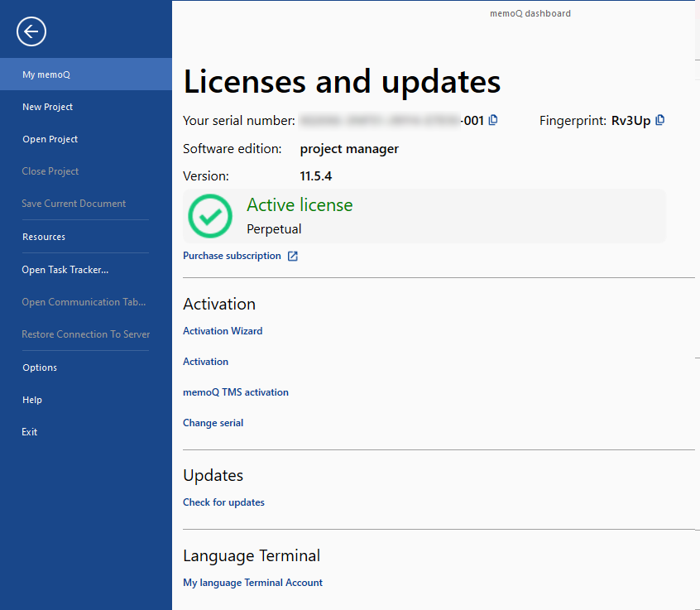Open Help in the sidebar

pos(86,400)
